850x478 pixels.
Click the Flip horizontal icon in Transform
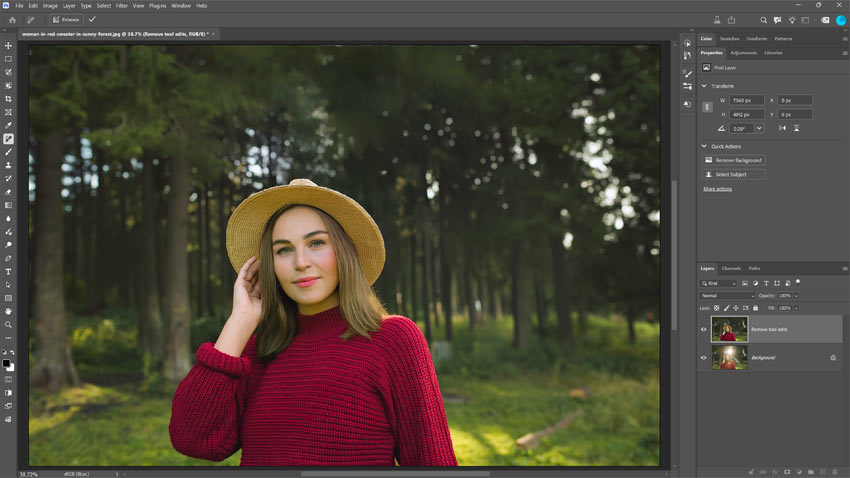(x=782, y=128)
